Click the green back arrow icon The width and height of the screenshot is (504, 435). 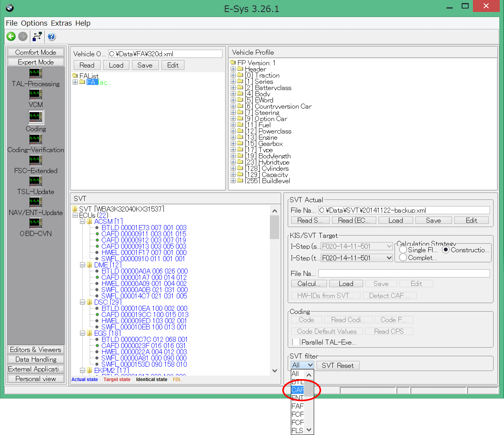11,36
